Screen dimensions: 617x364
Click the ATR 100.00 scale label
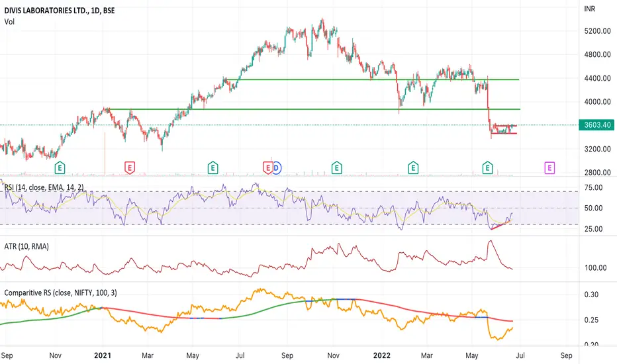tap(595, 268)
